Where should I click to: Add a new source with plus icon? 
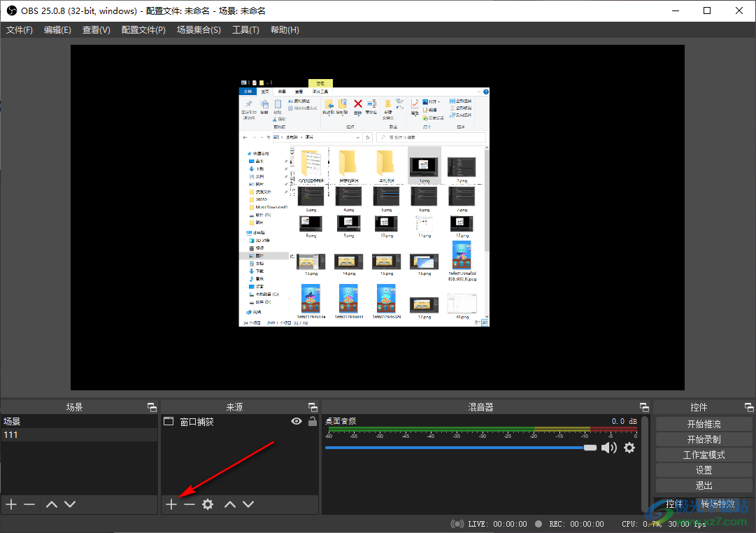click(171, 504)
